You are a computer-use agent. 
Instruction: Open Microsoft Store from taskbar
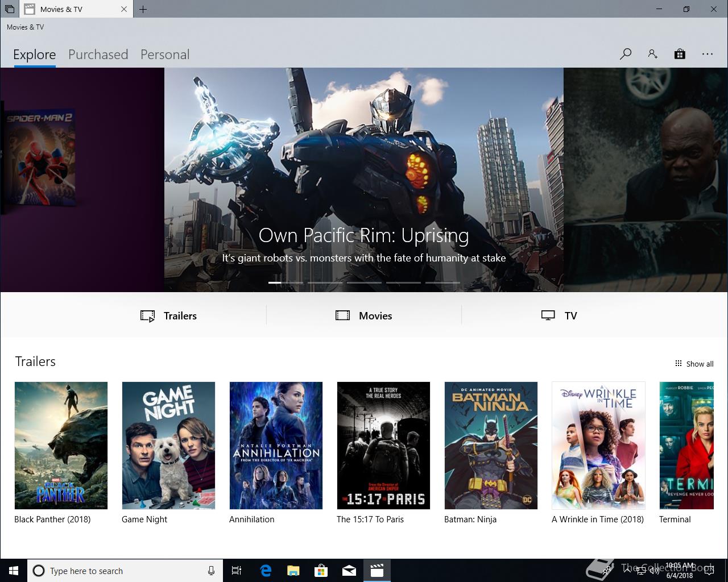[x=321, y=571]
